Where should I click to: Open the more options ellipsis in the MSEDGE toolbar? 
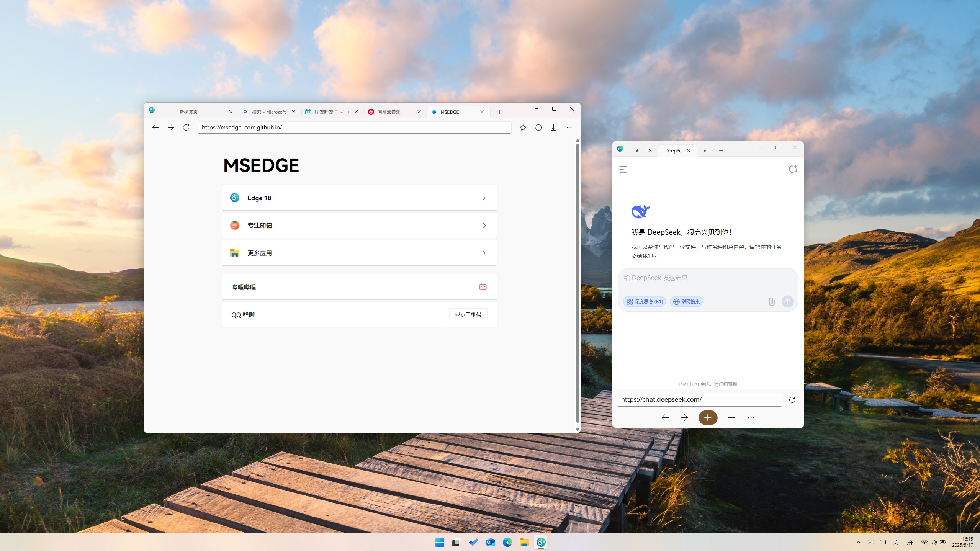tap(569, 128)
